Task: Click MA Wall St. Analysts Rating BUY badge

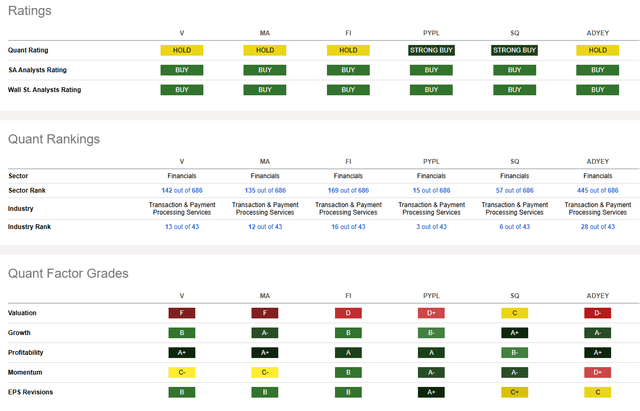Action: pos(265,90)
